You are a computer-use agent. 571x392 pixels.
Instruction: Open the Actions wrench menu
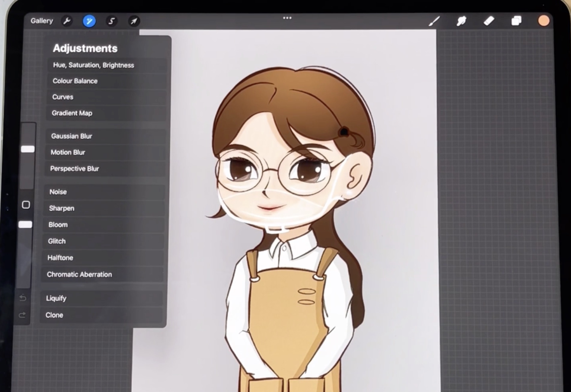67,21
